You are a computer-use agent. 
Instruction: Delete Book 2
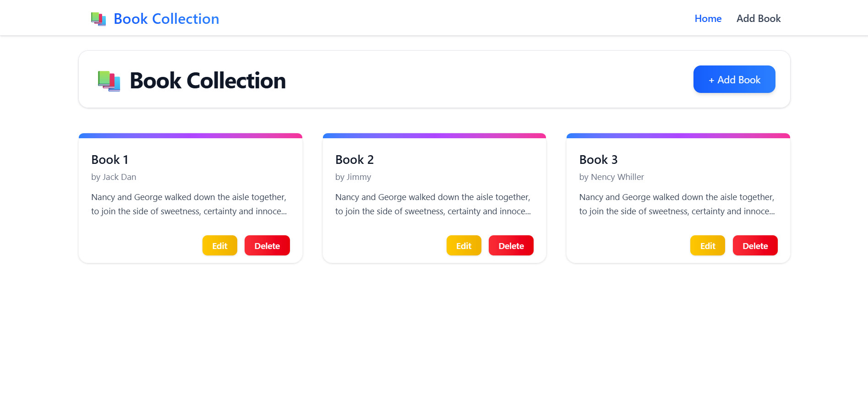[511, 245]
